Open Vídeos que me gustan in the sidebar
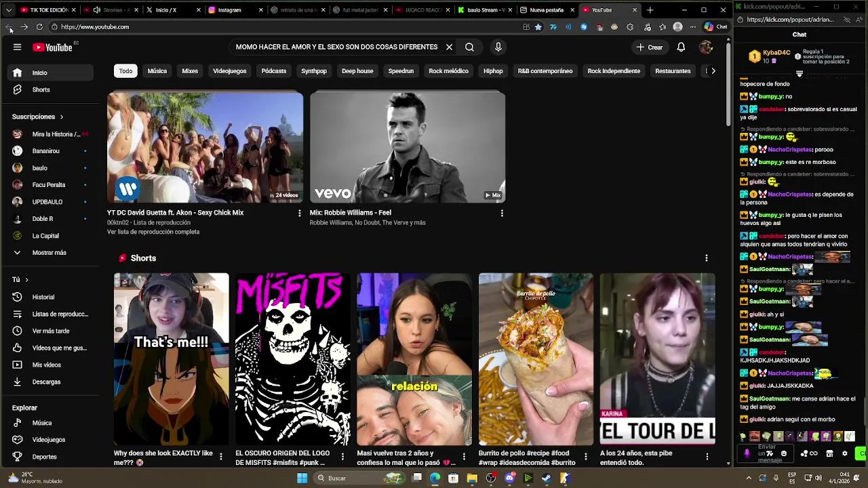The width and height of the screenshot is (868, 488). point(50,348)
